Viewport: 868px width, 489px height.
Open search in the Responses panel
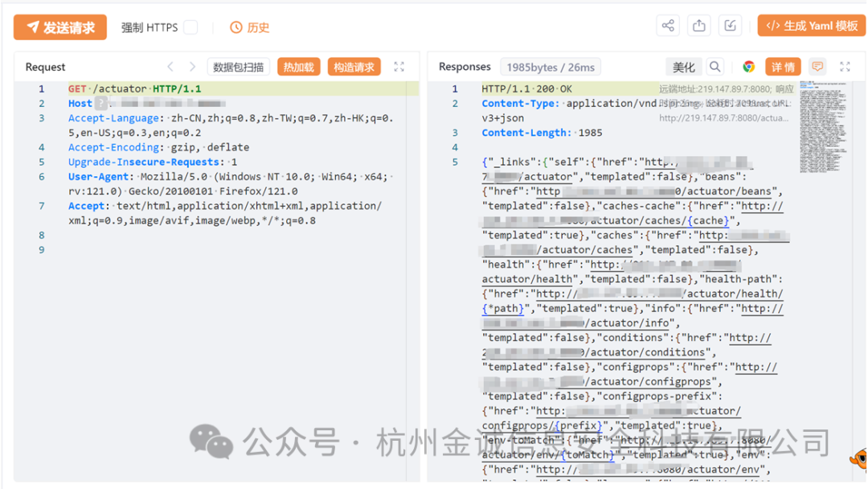715,67
